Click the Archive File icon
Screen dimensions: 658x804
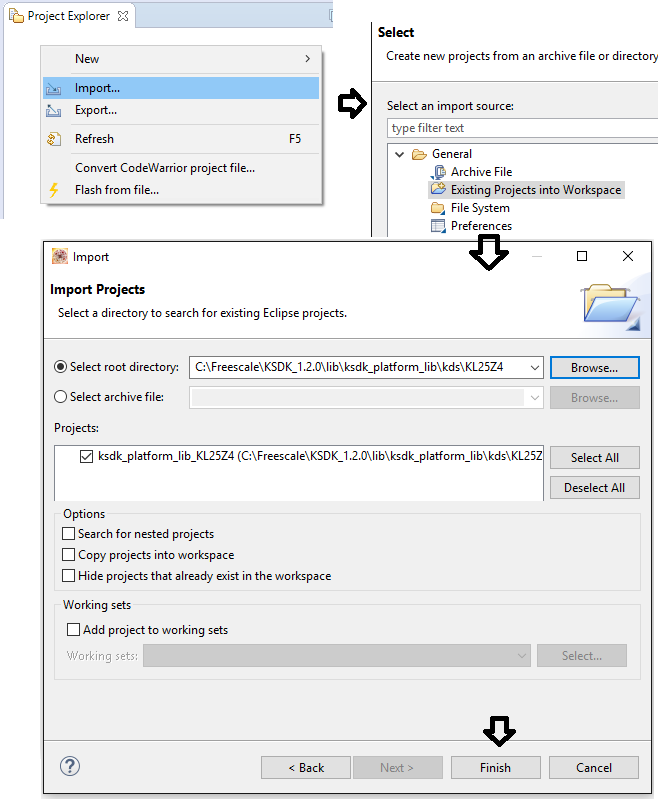[x=438, y=172]
